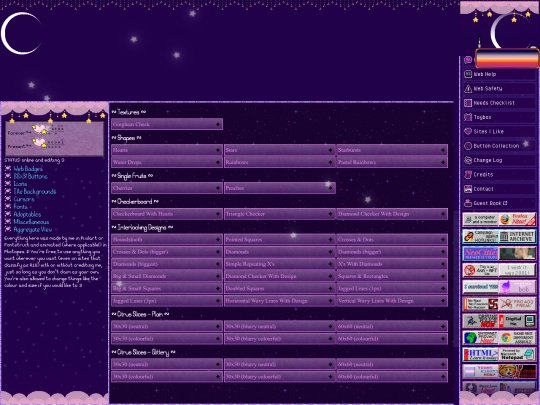Expand Big & Small Diamonds section
Screen dimensions: 540x405
coord(167,276)
